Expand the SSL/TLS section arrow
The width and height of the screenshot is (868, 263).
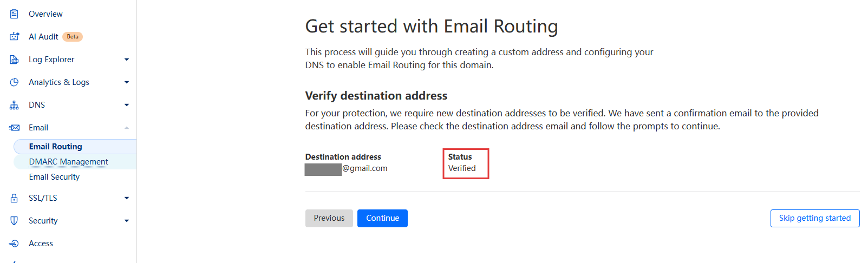127,198
